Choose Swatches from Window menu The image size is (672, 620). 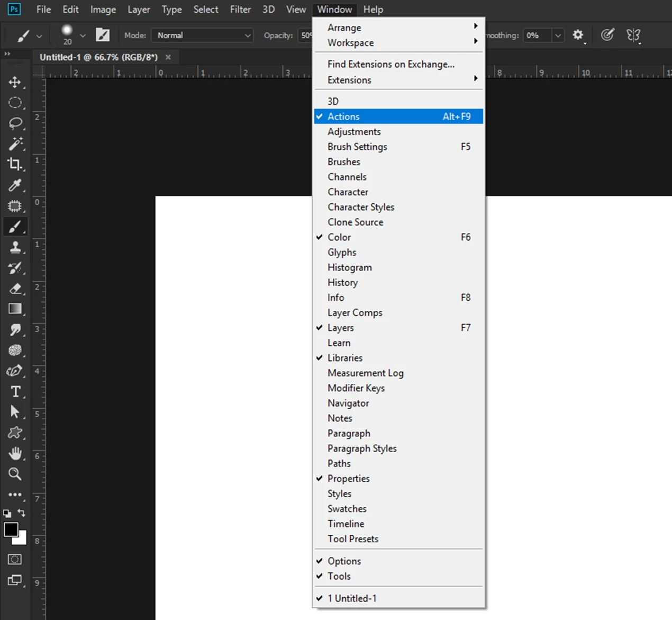click(x=398, y=509)
